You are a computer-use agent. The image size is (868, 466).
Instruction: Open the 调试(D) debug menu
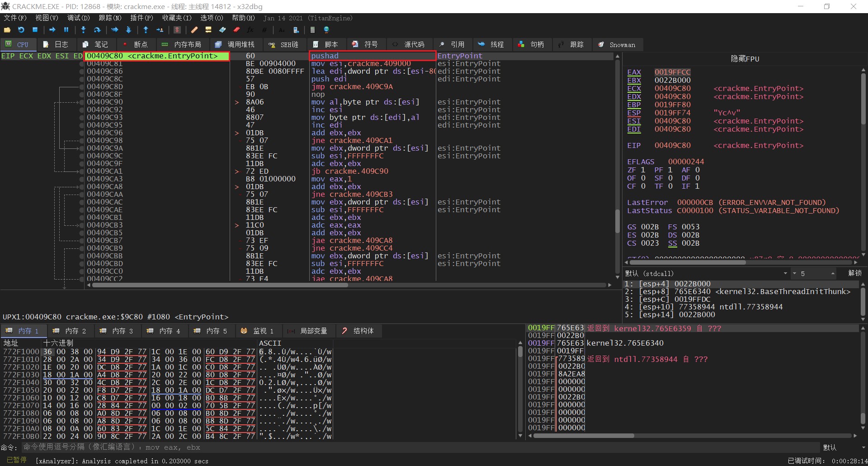(x=78, y=18)
